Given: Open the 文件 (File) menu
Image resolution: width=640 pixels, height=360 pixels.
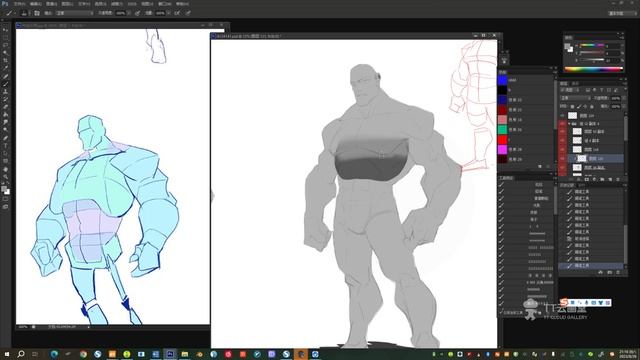Looking at the screenshot, I should (19, 4).
